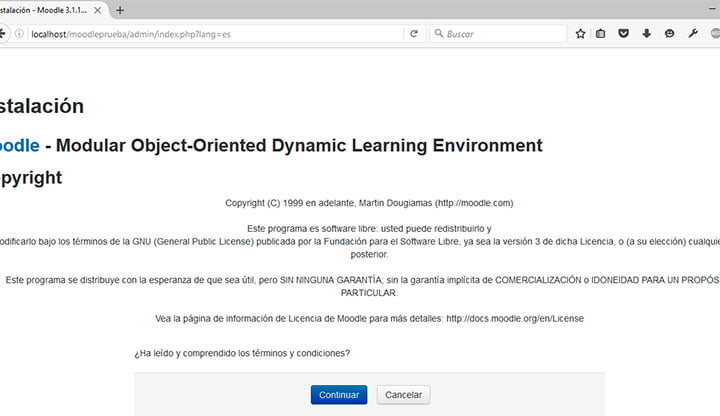Screen dimensions: 720x416
Task: Focus the Buscar search box
Action: (x=500, y=34)
